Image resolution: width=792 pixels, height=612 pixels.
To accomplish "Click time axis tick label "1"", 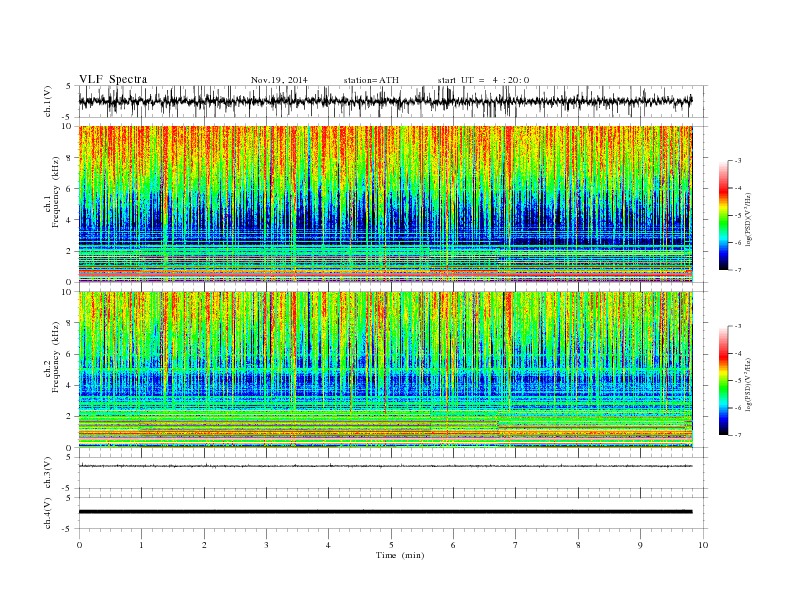I will click(x=141, y=545).
